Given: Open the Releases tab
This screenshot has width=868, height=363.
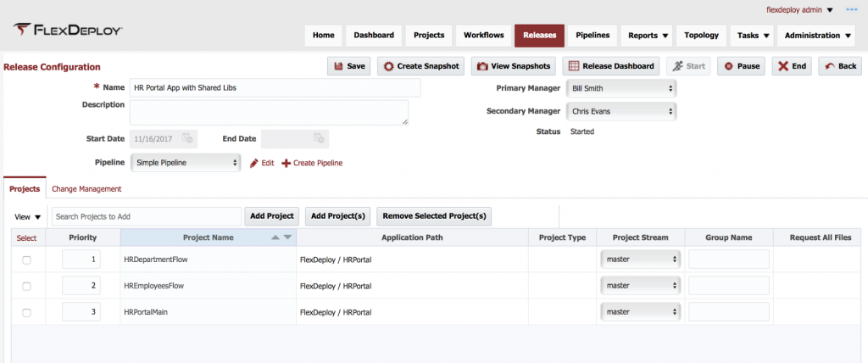Looking at the screenshot, I should [x=540, y=36].
